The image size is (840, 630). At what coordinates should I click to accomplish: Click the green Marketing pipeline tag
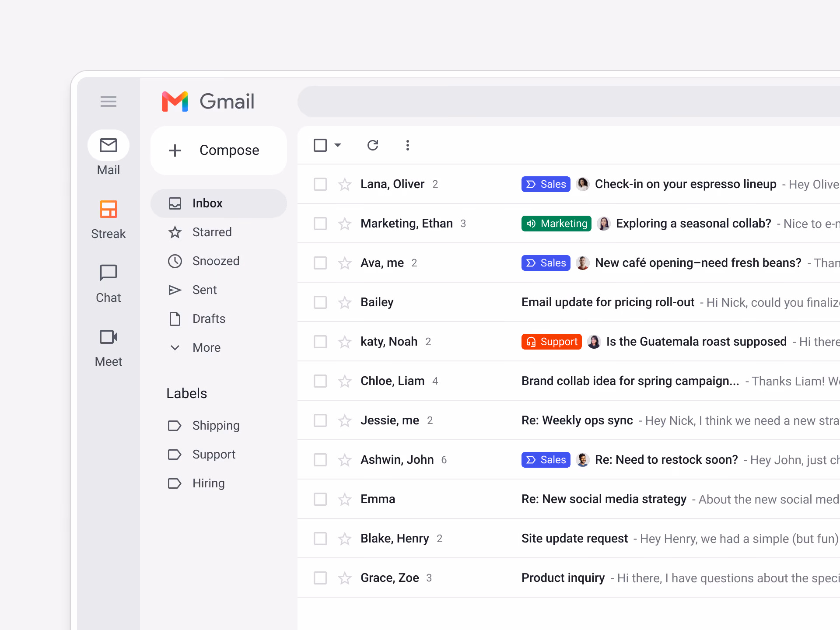click(556, 224)
